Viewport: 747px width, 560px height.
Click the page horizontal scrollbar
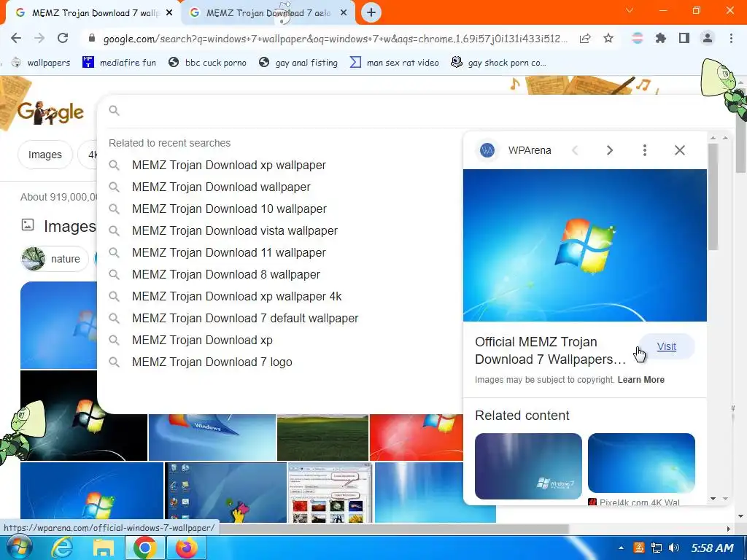click(x=393, y=529)
